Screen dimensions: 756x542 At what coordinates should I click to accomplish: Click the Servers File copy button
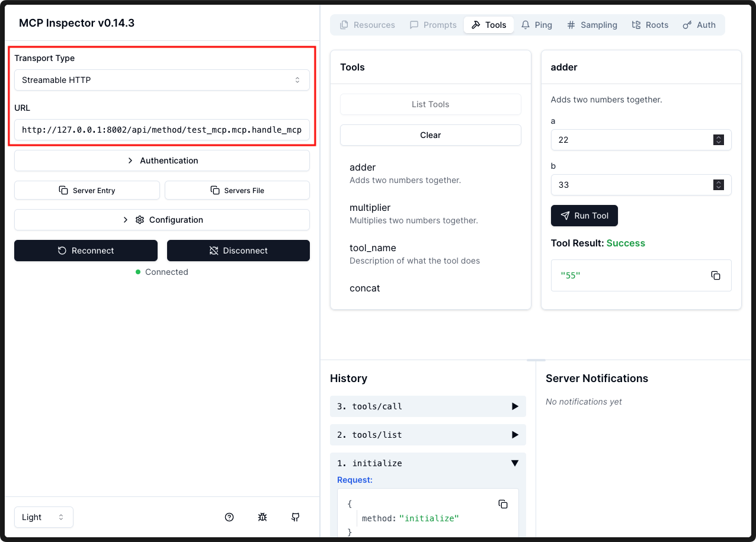237,190
